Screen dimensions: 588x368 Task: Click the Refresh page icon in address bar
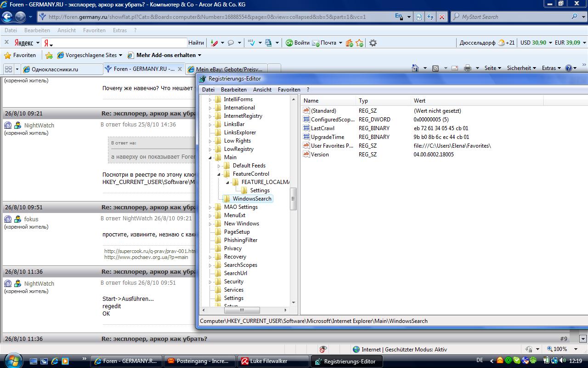click(430, 17)
